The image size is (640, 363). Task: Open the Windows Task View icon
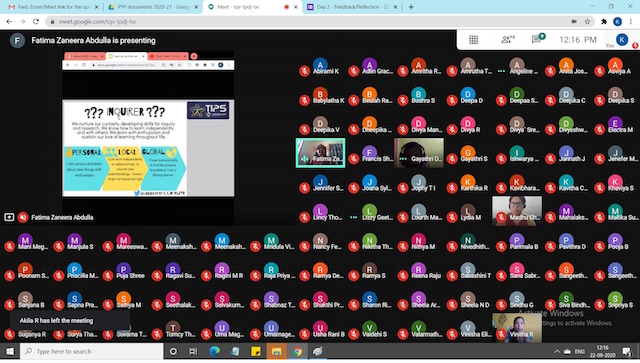pyautogui.click(x=193, y=351)
